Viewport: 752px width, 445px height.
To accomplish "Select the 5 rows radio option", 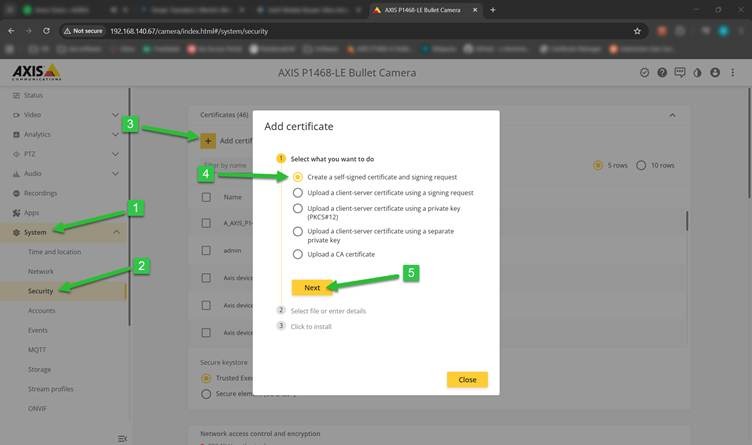I will (x=598, y=165).
